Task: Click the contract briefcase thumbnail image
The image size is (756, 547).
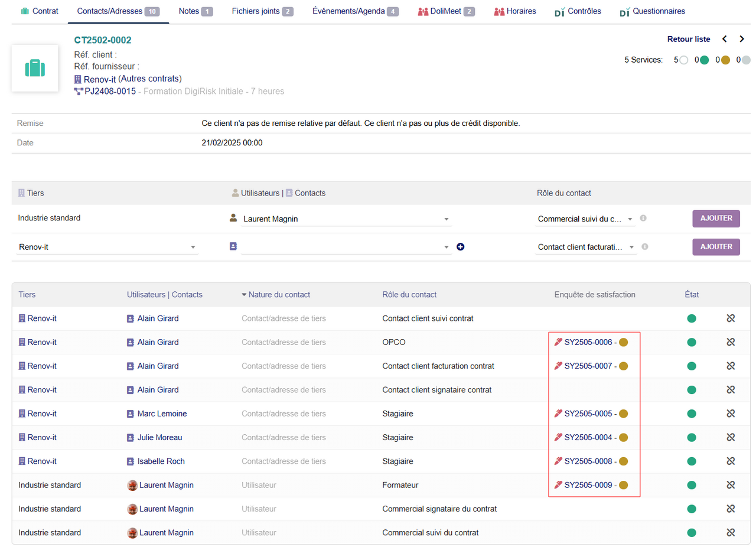Action: click(x=35, y=68)
